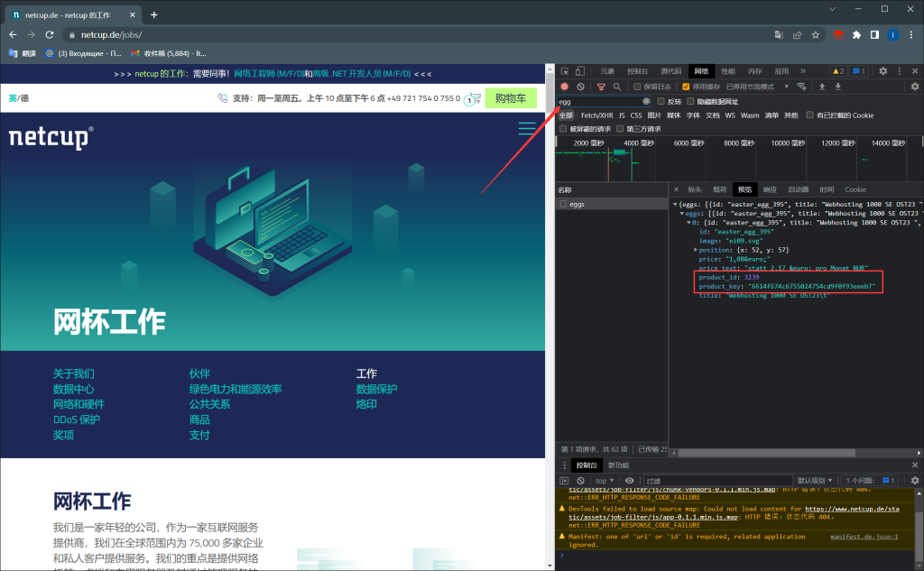Viewport: 924px width, 571px height.
Task: Filter requests by CSS type
Action: (x=636, y=115)
